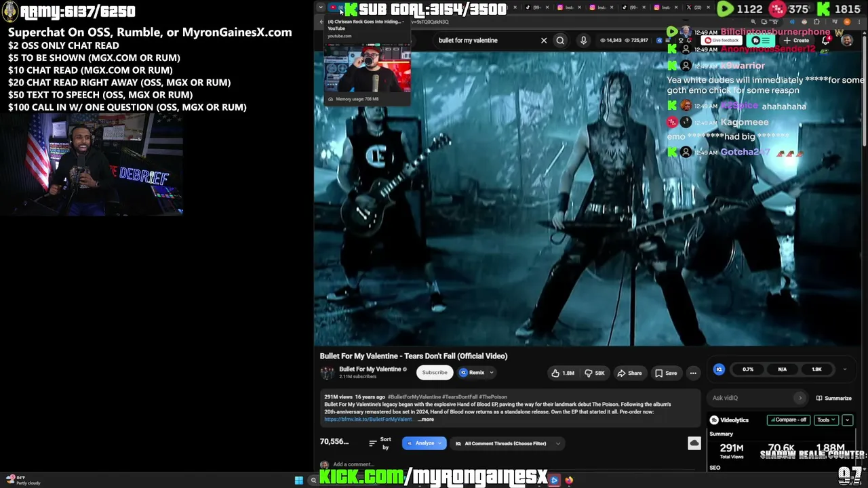Go back with the browser back arrow
Viewport: 868px width, 488px height.
[322, 22]
